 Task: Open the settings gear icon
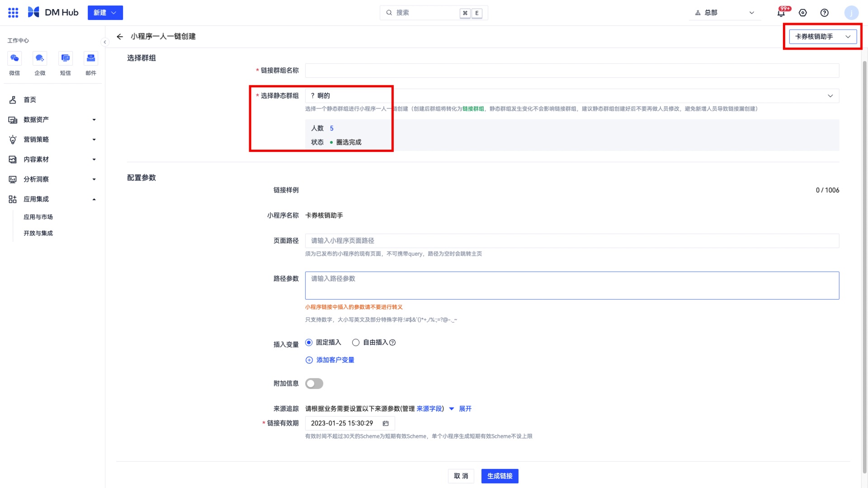pos(803,13)
